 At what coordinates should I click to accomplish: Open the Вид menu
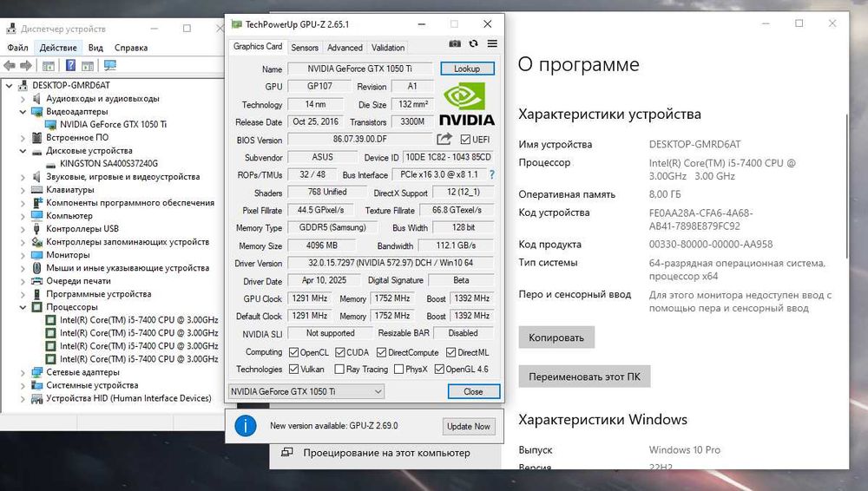coord(95,48)
